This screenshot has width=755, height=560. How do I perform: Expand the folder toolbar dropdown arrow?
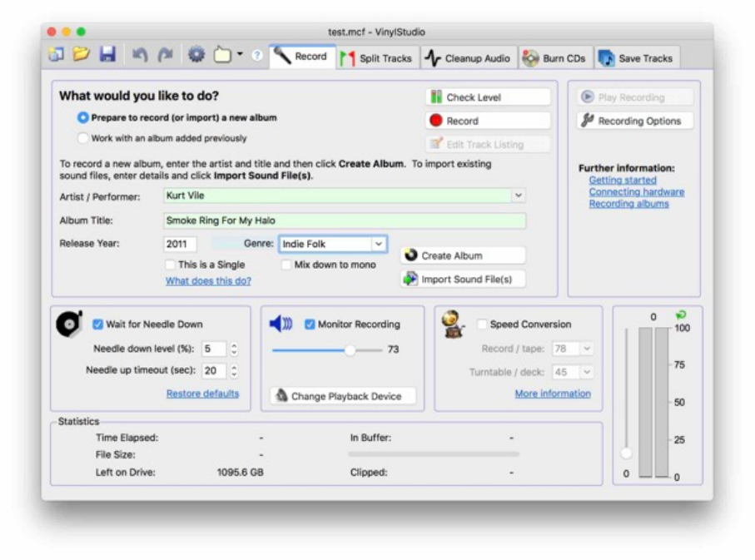point(240,54)
